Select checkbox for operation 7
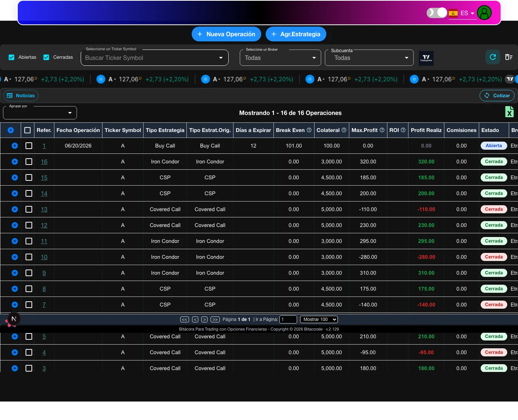Screen dimensions: 518x420 [29, 305]
